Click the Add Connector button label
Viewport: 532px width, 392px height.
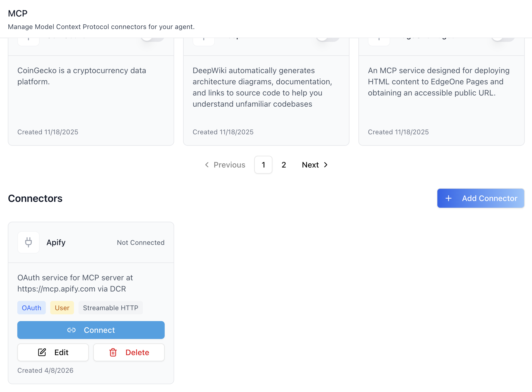[x=490, y=198]
